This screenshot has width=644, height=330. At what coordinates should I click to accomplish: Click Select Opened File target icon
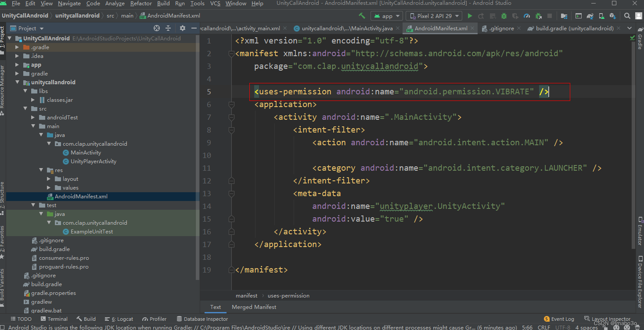(x=157, y=28)
